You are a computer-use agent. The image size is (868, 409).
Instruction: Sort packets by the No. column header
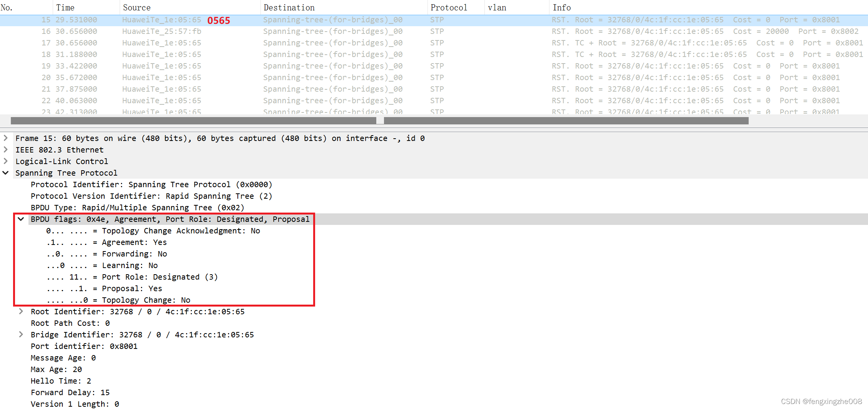pos(26,7)
